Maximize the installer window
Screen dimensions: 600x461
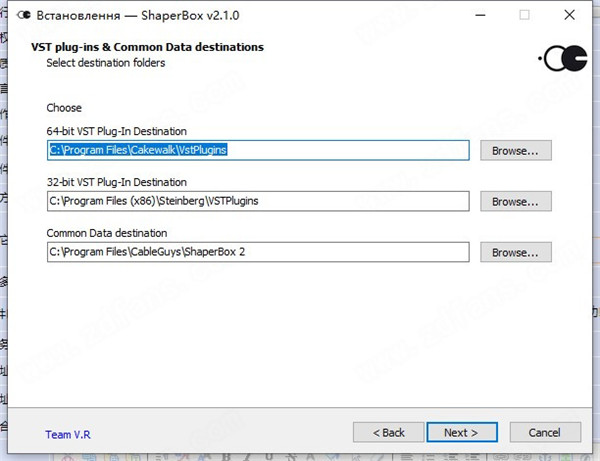(525, 16)
